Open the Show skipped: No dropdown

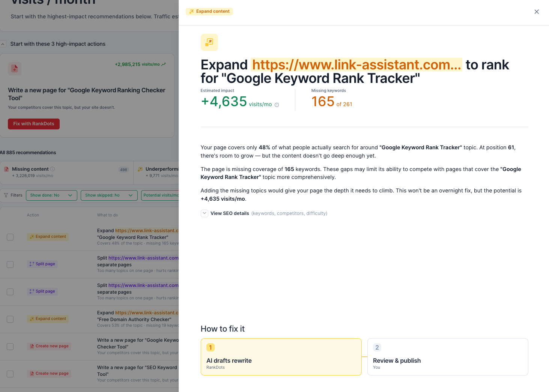click(109, 195)
